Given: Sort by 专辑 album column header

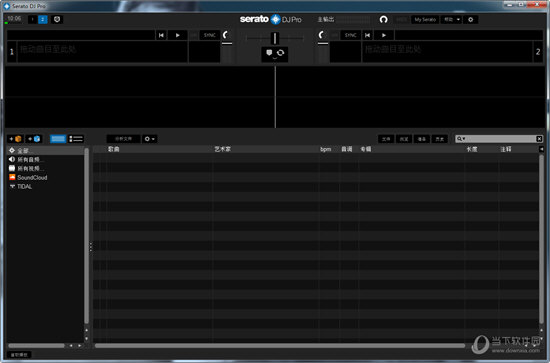Looking at the screenshot, I should (366, 149).
